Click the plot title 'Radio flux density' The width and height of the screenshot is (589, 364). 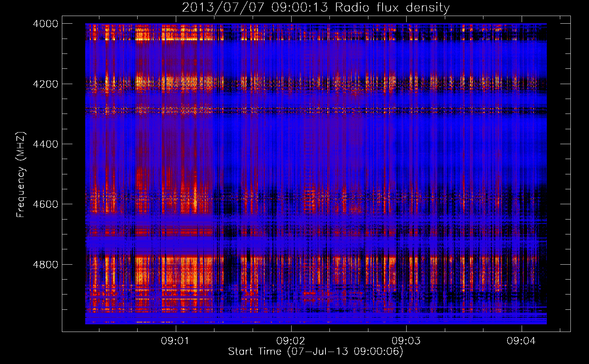click(x=392, y=8)
